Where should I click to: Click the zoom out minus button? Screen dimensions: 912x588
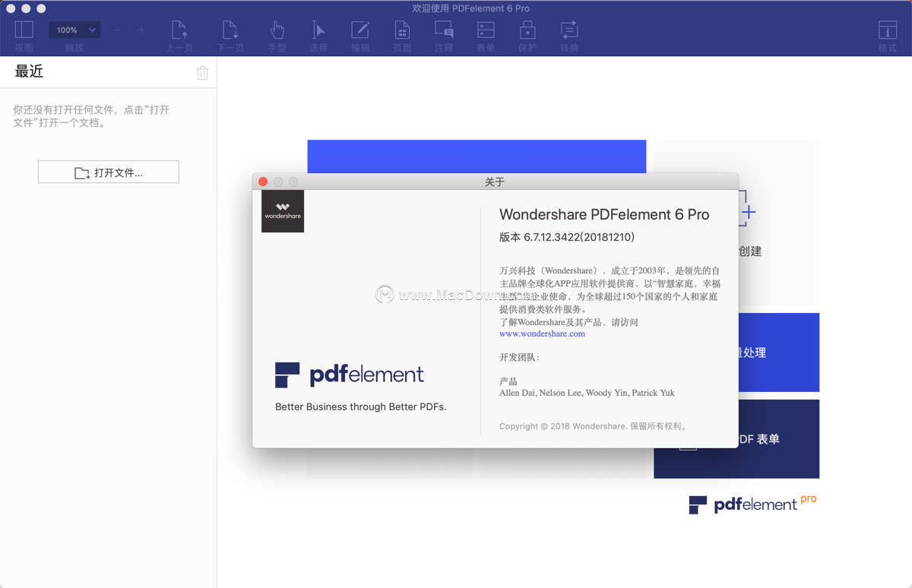(x=116, y=30)
